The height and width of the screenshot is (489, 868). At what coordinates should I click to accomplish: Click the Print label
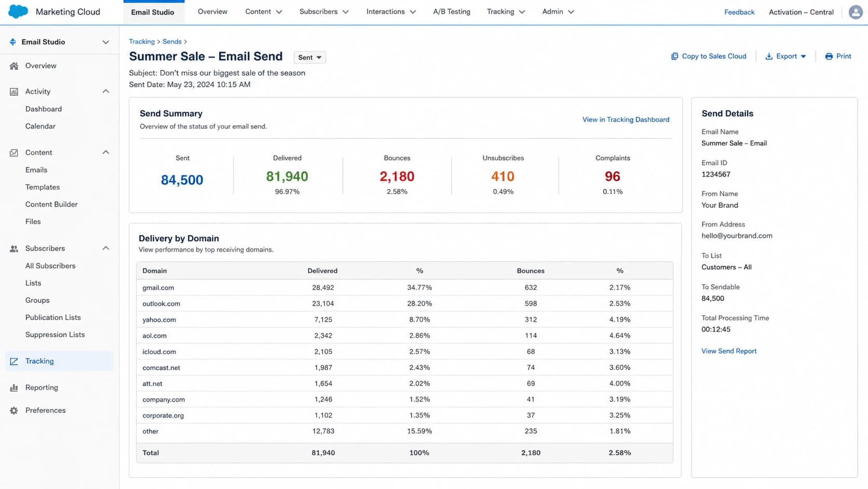[844, 56]
